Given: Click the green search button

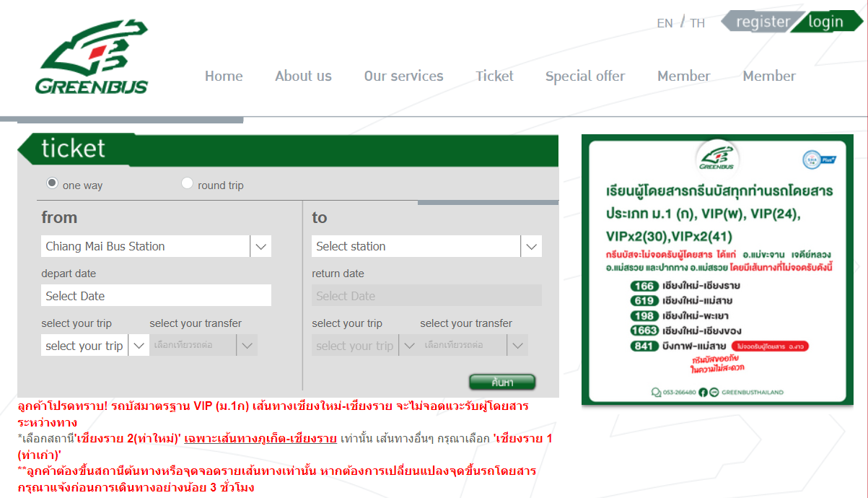Looking at the screenshot, I should tap(502, 382).
